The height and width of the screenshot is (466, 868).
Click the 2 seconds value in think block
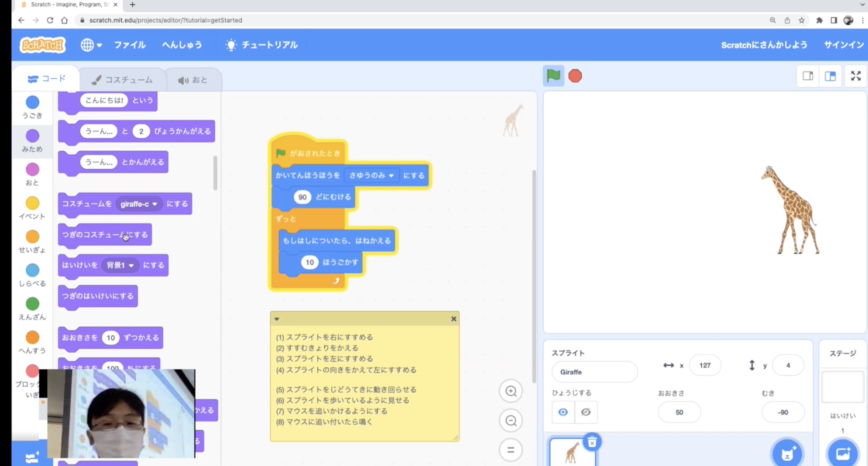(x=141, y=131)
